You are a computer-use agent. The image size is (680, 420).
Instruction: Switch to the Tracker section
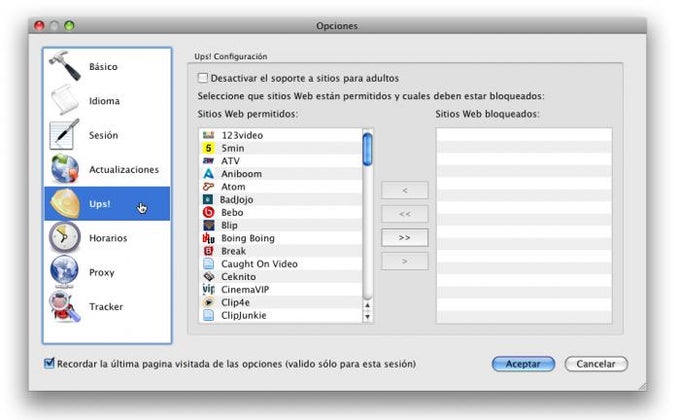click(x=107, y=306)
